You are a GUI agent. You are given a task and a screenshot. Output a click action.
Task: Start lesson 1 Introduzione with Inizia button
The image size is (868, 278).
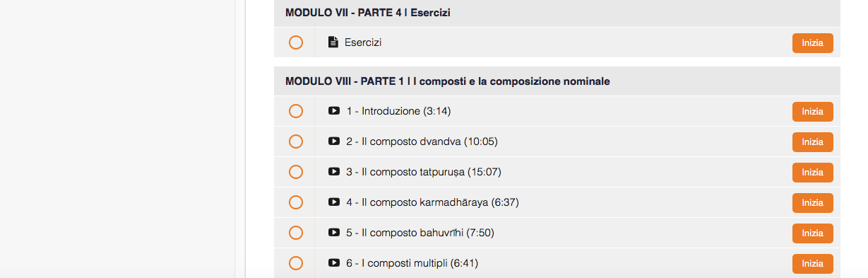click(x=812, y=112)
